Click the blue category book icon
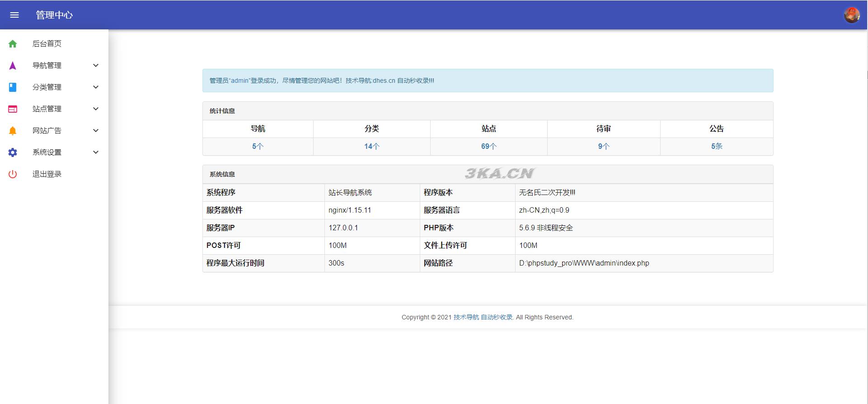 tap(13, 87)
